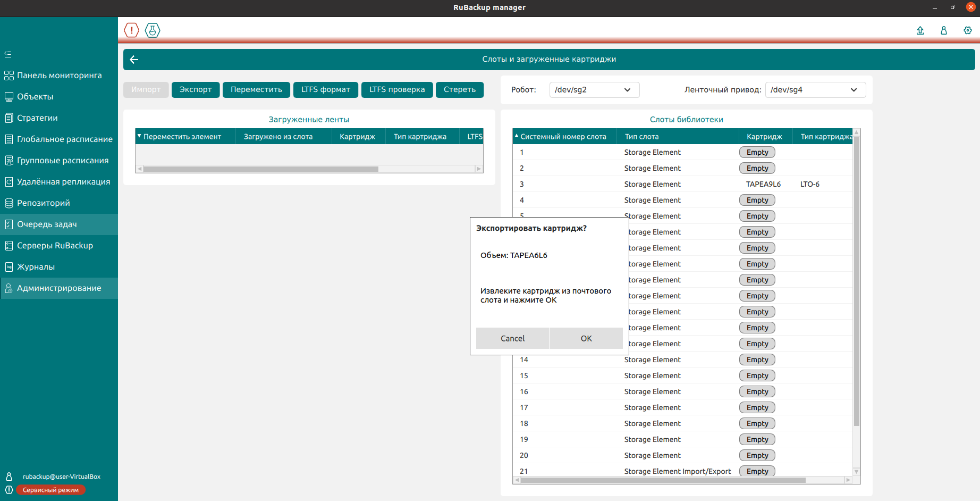Open Журналы in sidebar
Screen dimensions: 980x501
point(36,267)
